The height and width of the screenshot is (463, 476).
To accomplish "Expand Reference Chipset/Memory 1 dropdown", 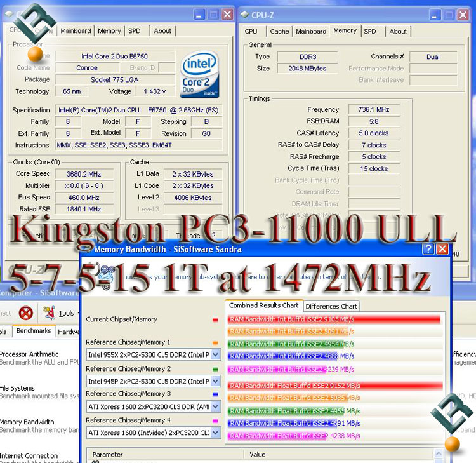I will pos(215,354).
